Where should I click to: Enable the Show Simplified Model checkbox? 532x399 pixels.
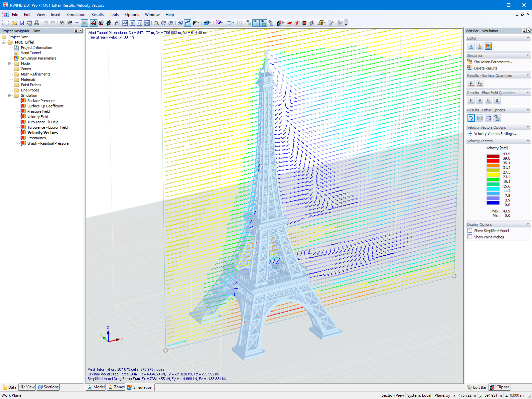click(x=470, y=230)
